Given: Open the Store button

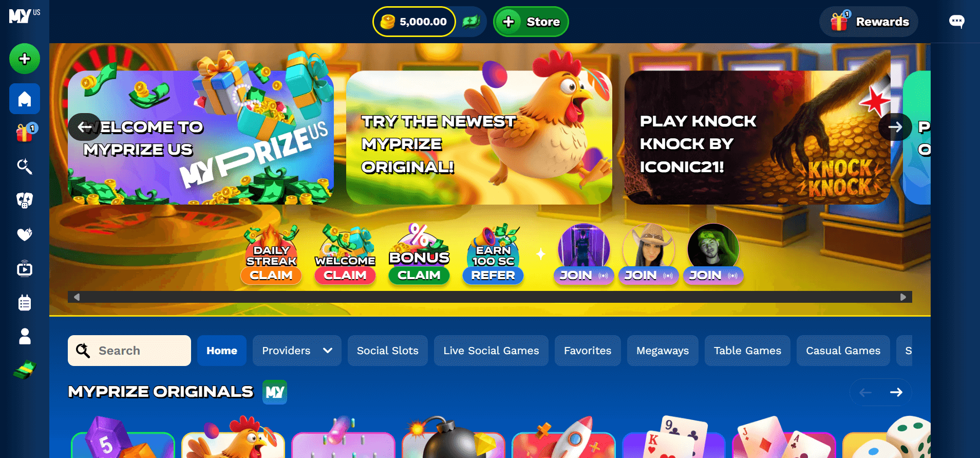Looking at the screenshot, I should 531,22.
